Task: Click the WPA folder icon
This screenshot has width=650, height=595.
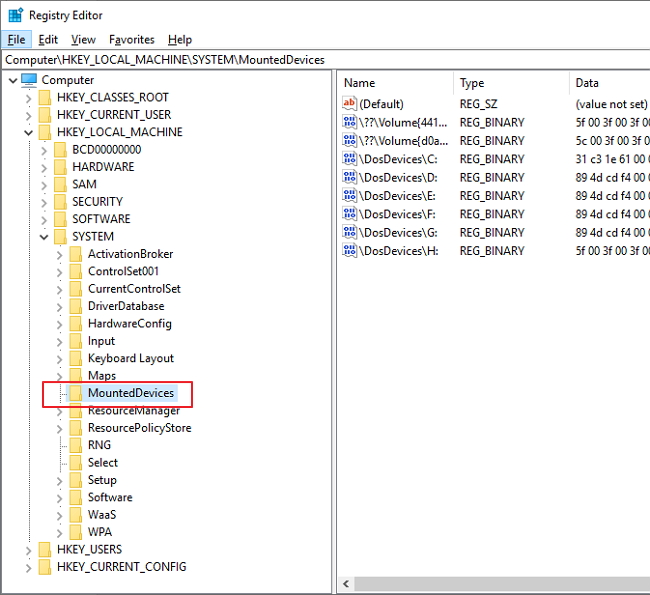Action: pos(75,532)
